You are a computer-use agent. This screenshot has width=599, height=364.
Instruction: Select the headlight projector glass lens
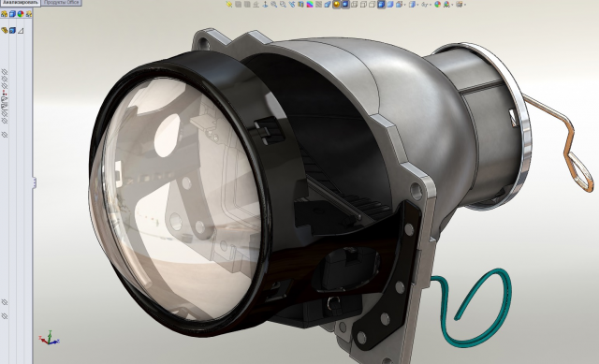[176, 198]
